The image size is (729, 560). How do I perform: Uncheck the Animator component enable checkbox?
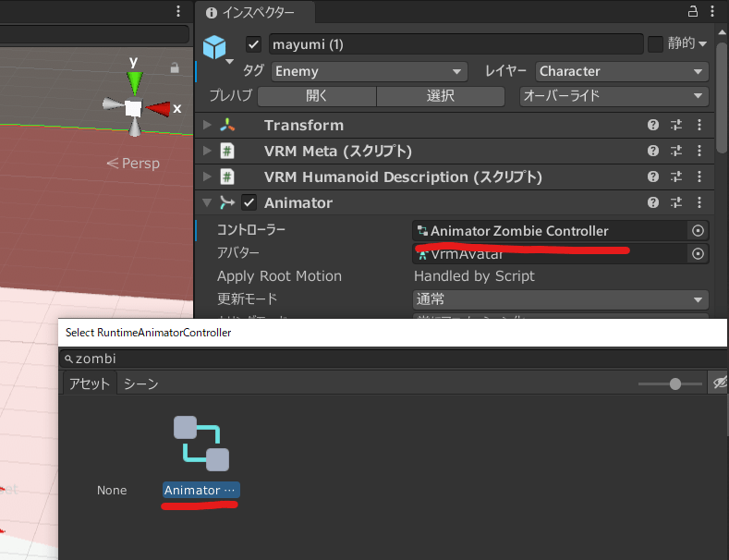[x=249, y=203]
